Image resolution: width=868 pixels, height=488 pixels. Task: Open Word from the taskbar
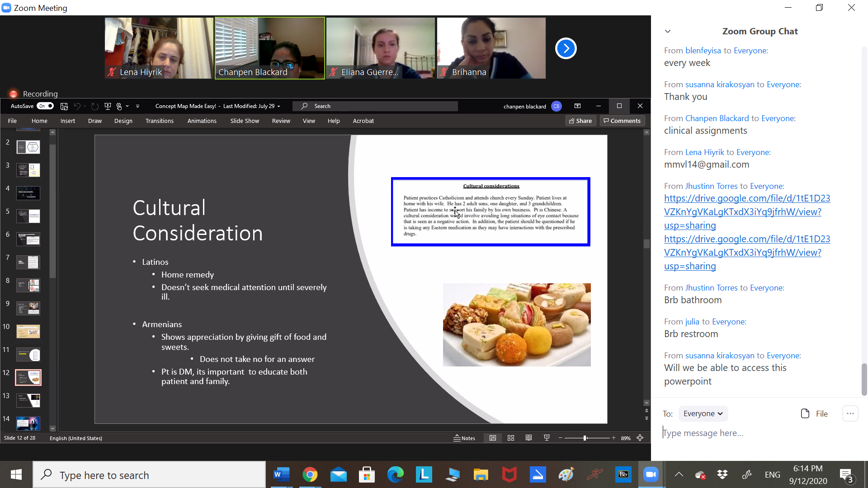point(281,474)
